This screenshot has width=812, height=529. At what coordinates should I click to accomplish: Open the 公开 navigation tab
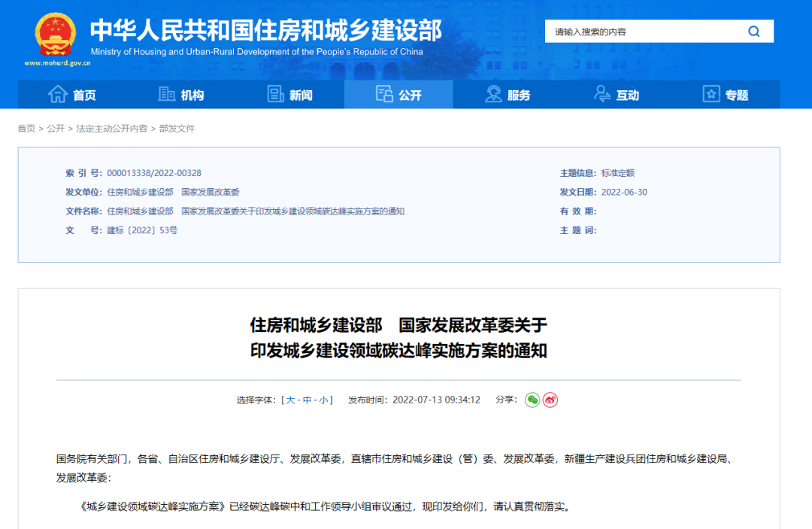tap(398, 94)
